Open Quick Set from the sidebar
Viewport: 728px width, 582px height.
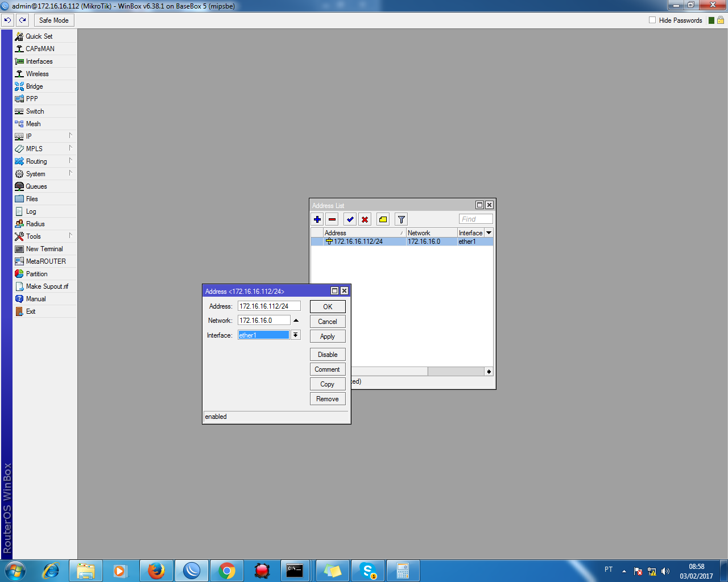tap(45, 36)
